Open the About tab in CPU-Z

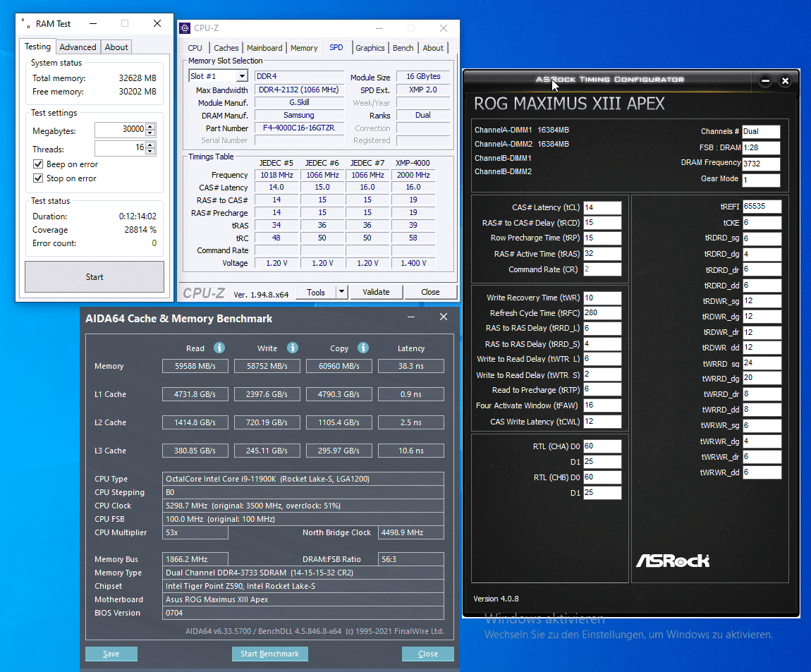[433, 47]
